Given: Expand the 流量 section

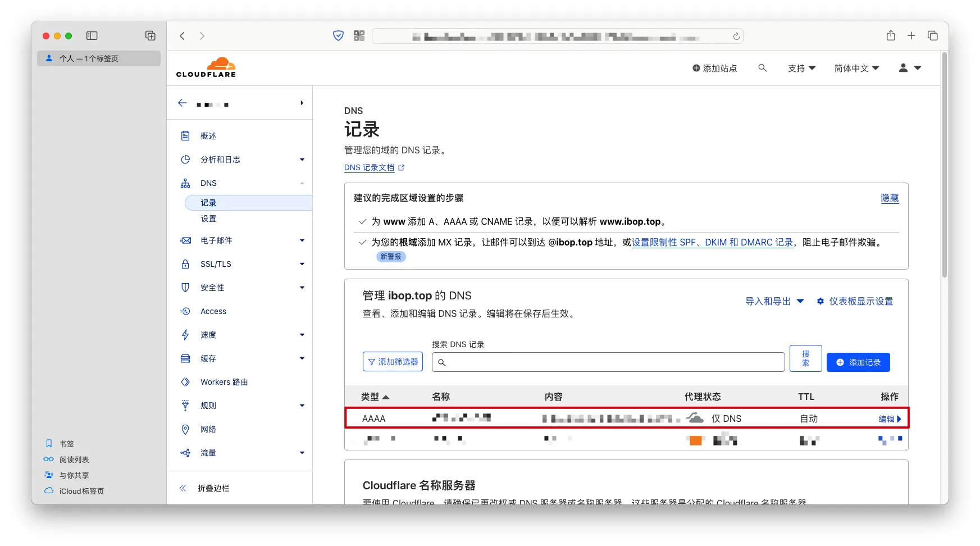Looking at the screenshot, I should click(243, 453).
